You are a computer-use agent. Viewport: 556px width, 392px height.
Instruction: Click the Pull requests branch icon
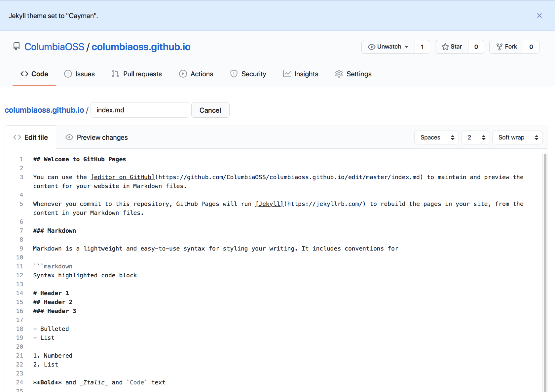(115, 74)
